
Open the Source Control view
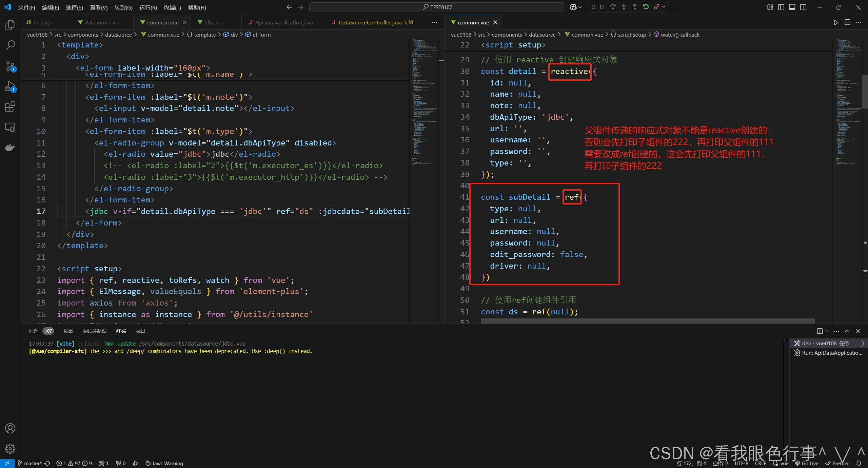tap(10, 66)
